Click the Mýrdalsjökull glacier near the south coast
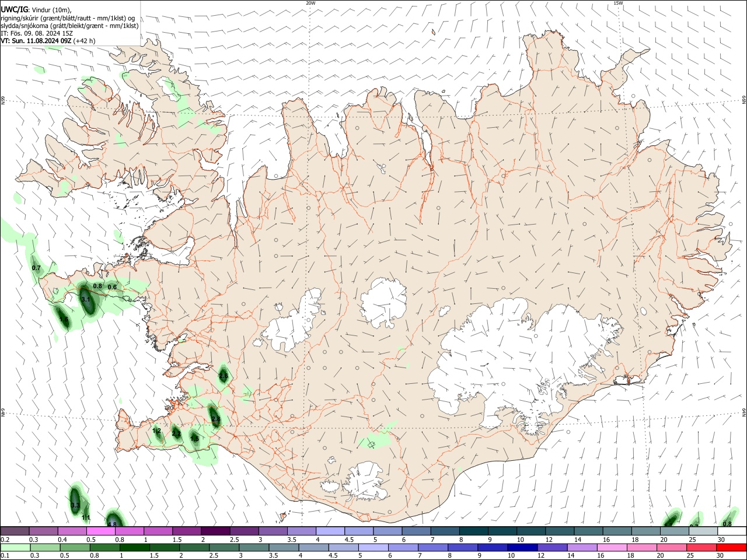 click(x=365, y=482)
